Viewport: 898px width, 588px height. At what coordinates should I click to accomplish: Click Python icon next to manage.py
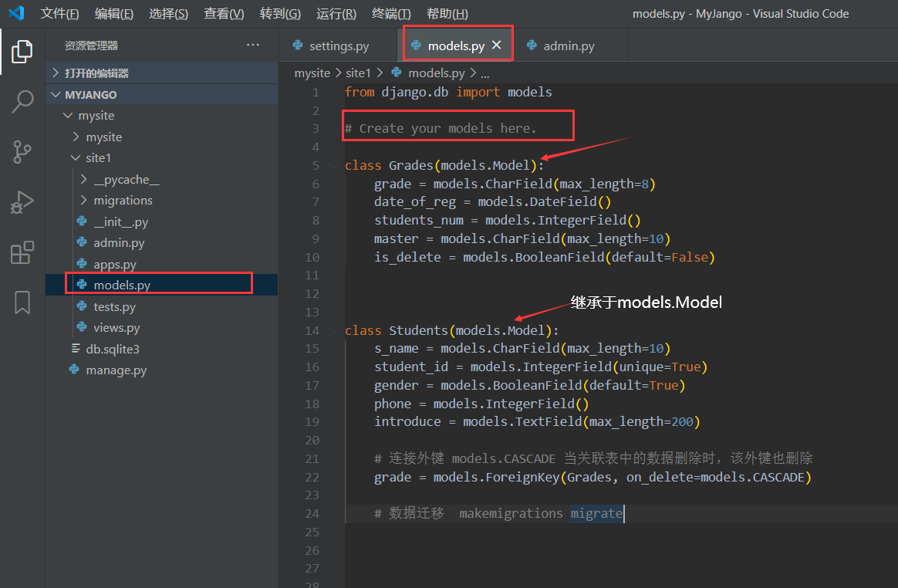click(x=74, y=369)
